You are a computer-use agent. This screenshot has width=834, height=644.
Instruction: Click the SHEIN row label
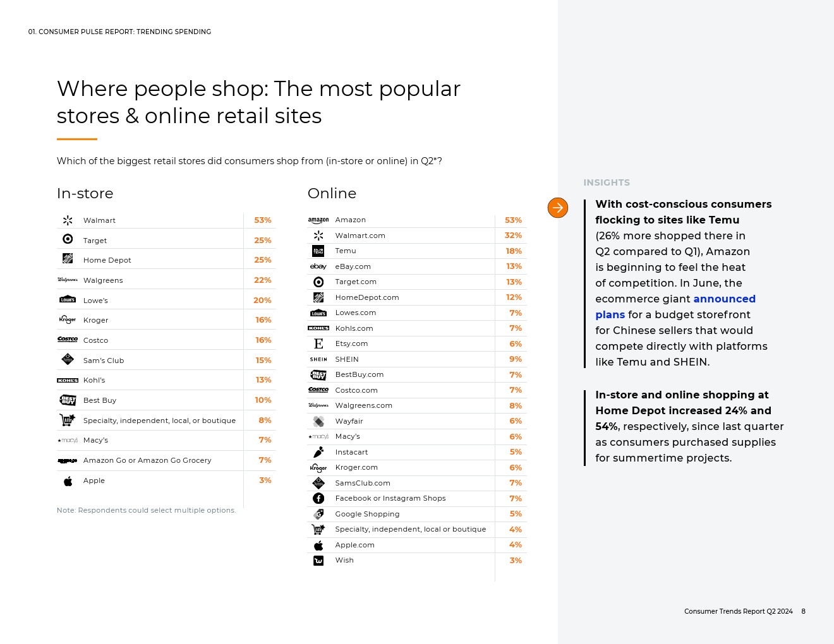[347, 359]
